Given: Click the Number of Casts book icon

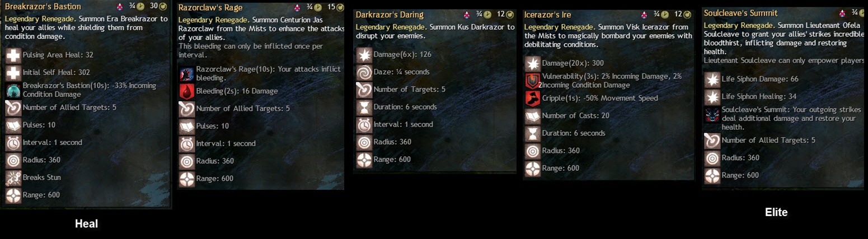Looking at the screenshot, I should tap(533, 116).
